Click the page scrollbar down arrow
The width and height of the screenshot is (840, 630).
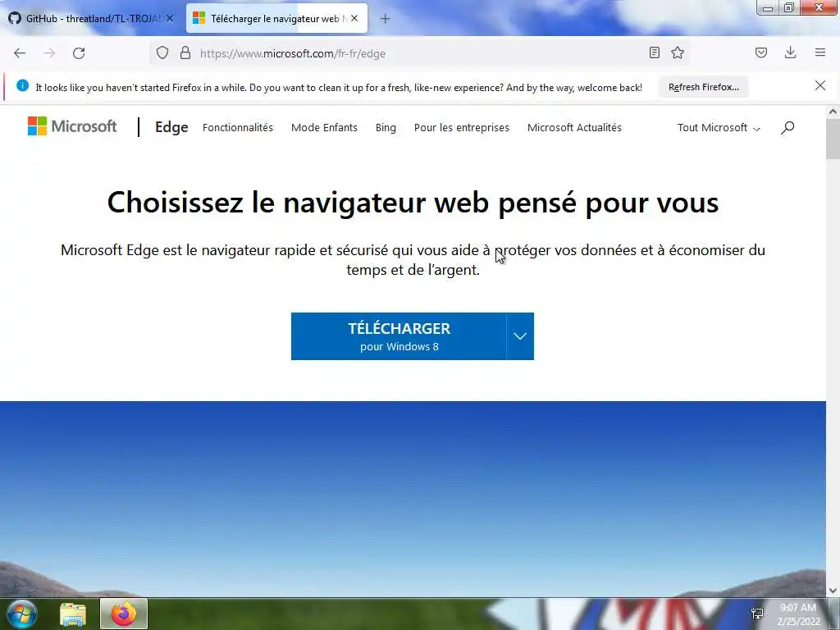tap(833, 591)
